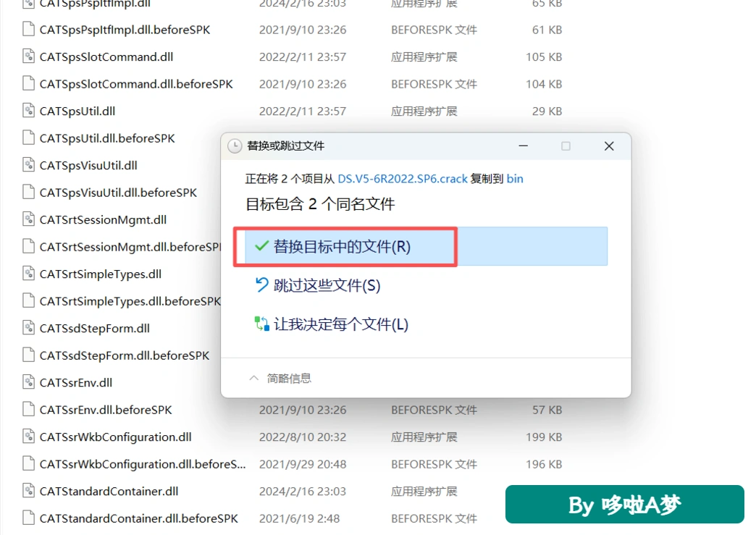Viewport: 756px width, 535px height.
Task: Select file icon of CATSpsUtil.dll
Action: tap(29, 111)
